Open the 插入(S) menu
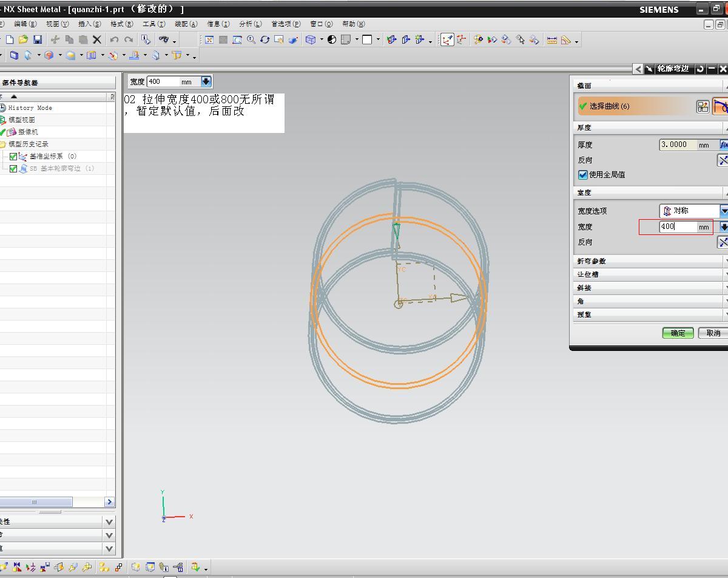728x578 pixels. pos(90,24)
